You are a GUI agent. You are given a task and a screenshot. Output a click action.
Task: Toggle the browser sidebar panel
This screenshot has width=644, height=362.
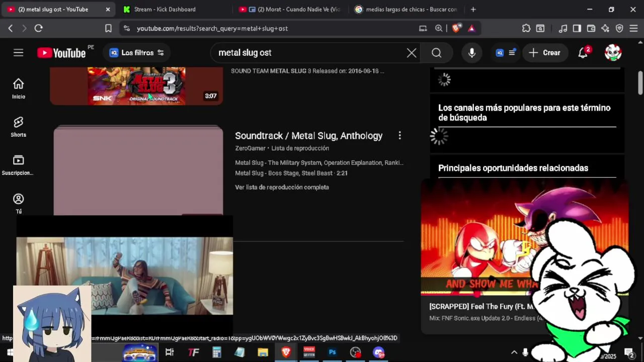point(577,29)
